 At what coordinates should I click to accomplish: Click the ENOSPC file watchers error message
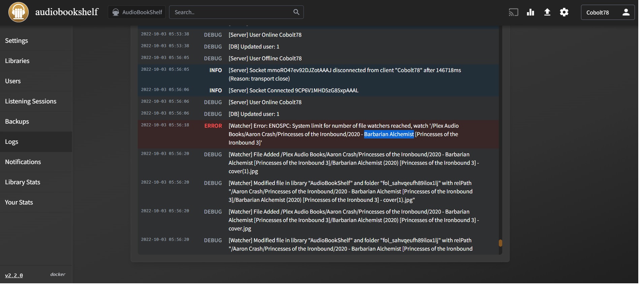click(344, 134)
